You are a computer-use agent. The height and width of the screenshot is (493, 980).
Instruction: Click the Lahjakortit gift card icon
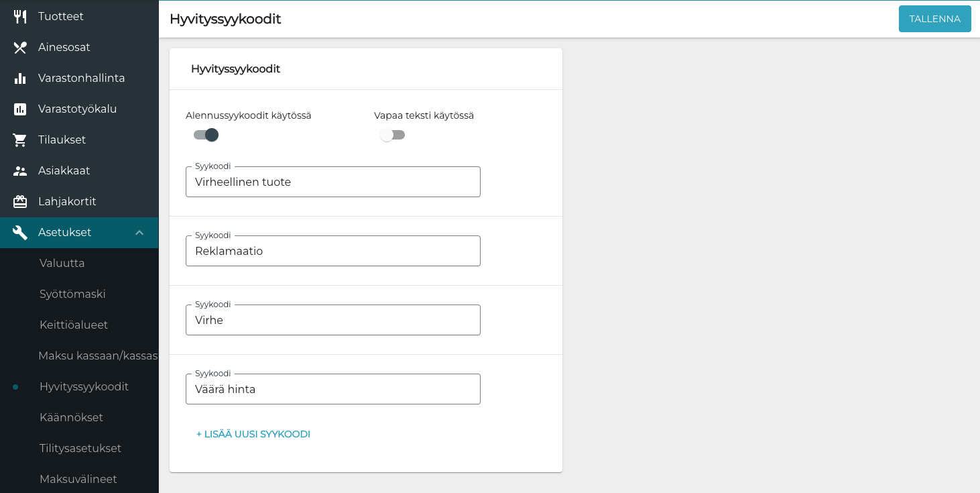coord(20,202)
